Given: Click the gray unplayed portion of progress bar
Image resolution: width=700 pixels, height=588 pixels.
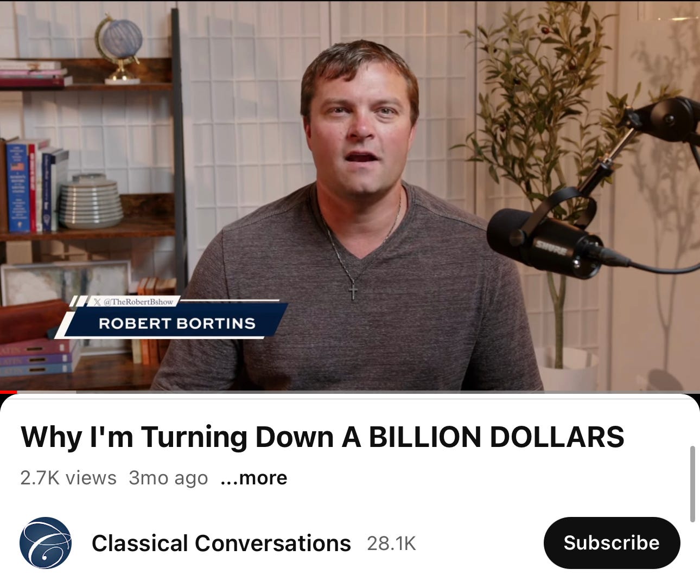Looking at the screenshot, I should [358, 392].
